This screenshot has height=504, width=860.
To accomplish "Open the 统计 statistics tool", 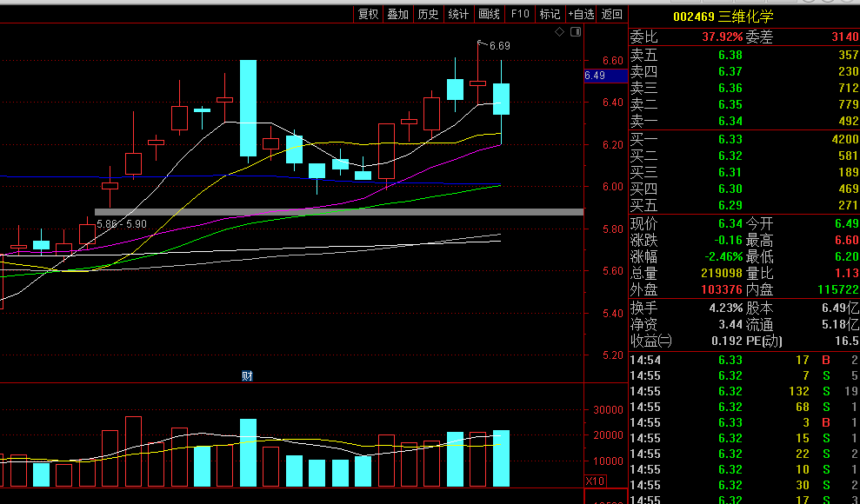I will tap(458, 14).
